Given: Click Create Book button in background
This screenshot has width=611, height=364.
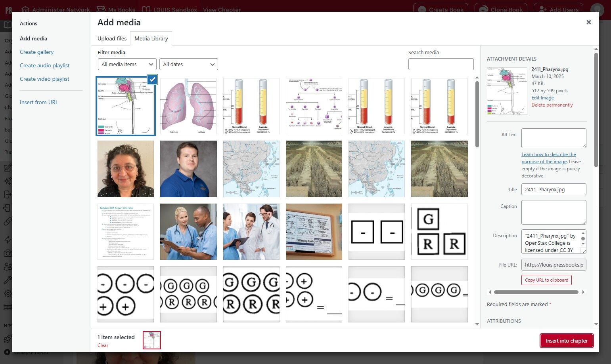Looking at the screenshot, I should pos(441,10).
